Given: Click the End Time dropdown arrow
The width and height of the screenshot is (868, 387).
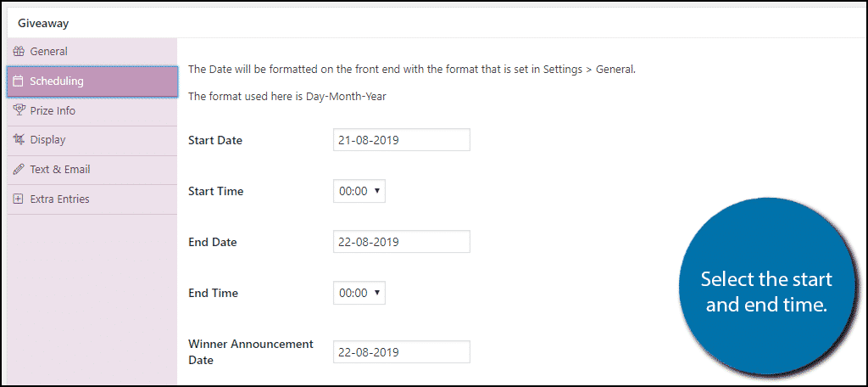Looking at the screenshot, I should tap(377, 292).
